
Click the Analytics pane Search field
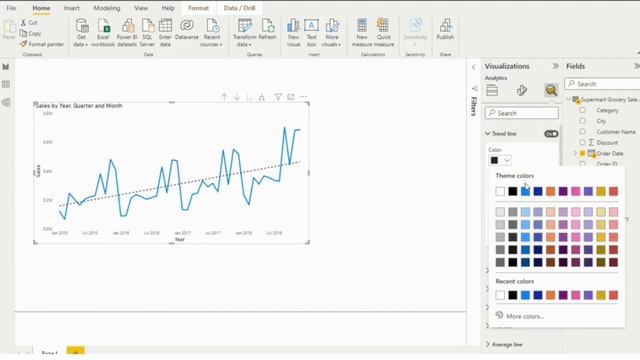point(522,113)
